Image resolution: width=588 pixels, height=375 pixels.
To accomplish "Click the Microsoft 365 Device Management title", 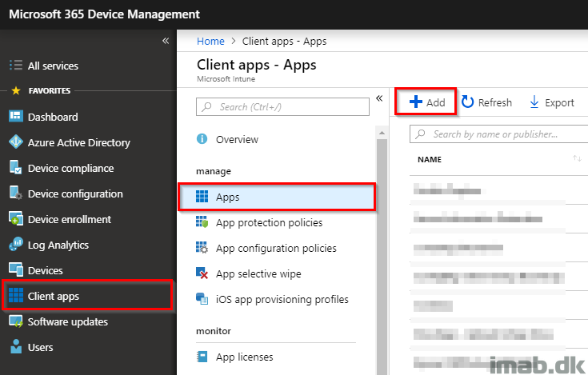I will click(x=104, y=14).
